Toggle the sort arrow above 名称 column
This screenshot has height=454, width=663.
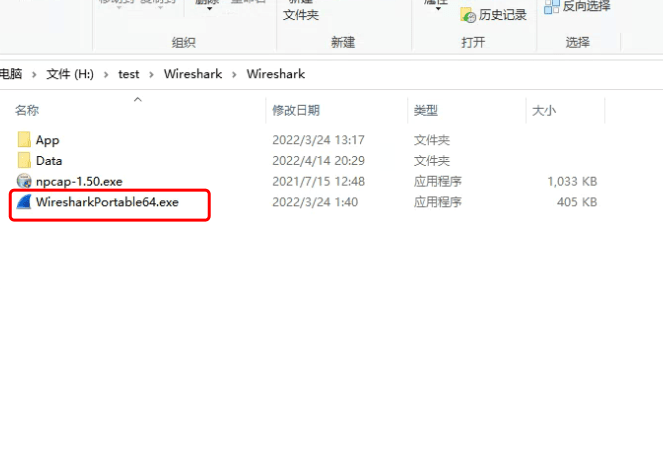point(137,99)
